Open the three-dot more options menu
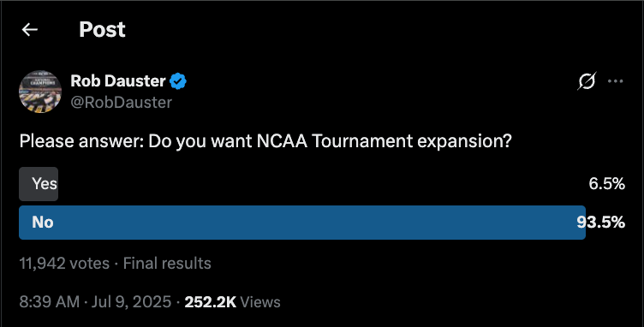 point(615,81)
